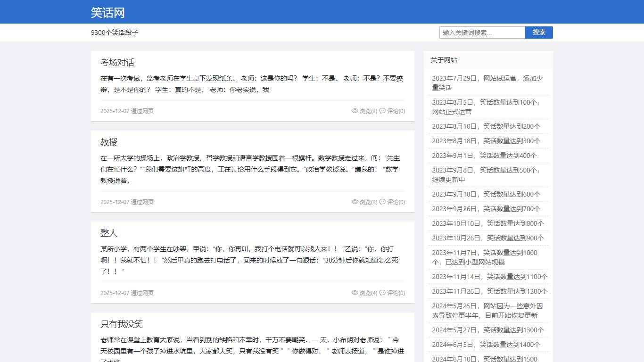Select the 2023年11月7日 达到1000个 entry
The image size is (644, 362).
486,257
